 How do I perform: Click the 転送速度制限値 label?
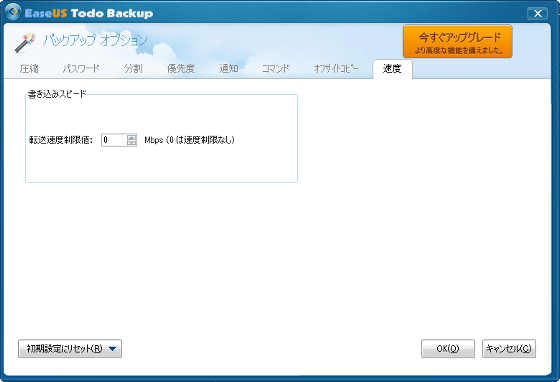click(61, 140)
